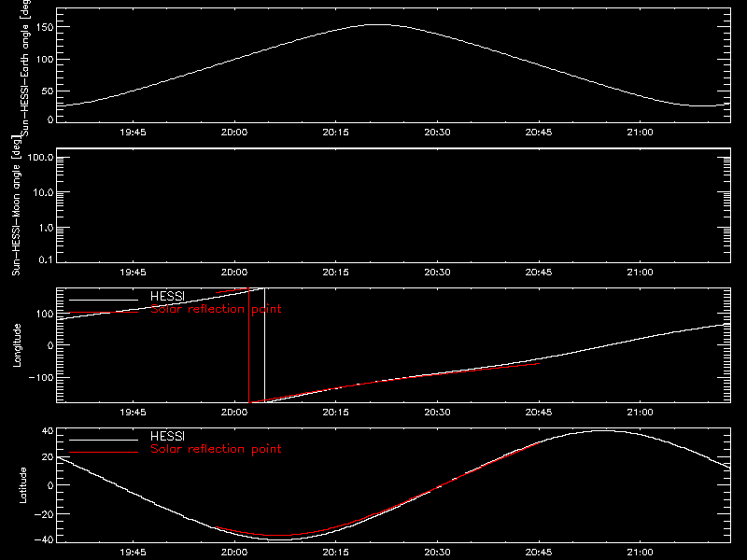Screen dimensions: 747x560
Task: Click 20:30 time label under Latitude plot
Action: coord(437,552)
